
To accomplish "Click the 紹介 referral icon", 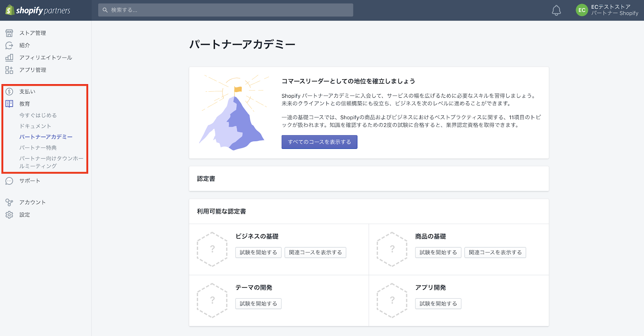I will pos(9,45).
